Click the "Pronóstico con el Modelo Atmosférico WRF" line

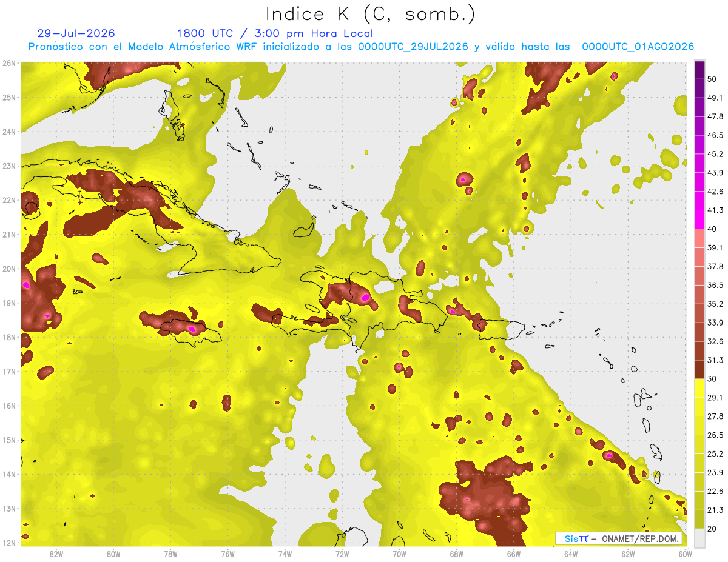361,47
